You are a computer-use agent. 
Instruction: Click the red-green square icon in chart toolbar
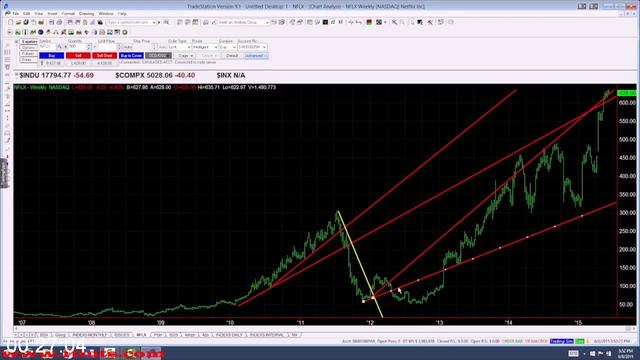pyautogui.click(x=369, y=22)
